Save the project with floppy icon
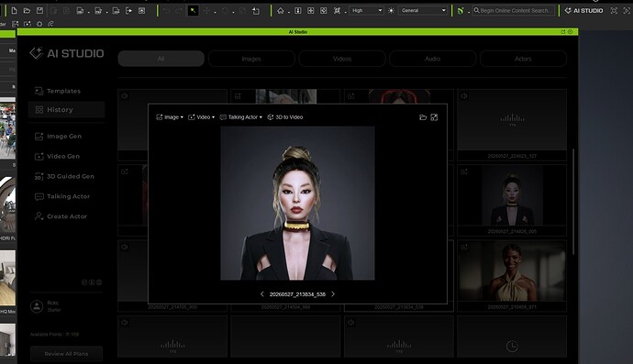This screenshot has width=633, height=364. (x=39, y=10)
